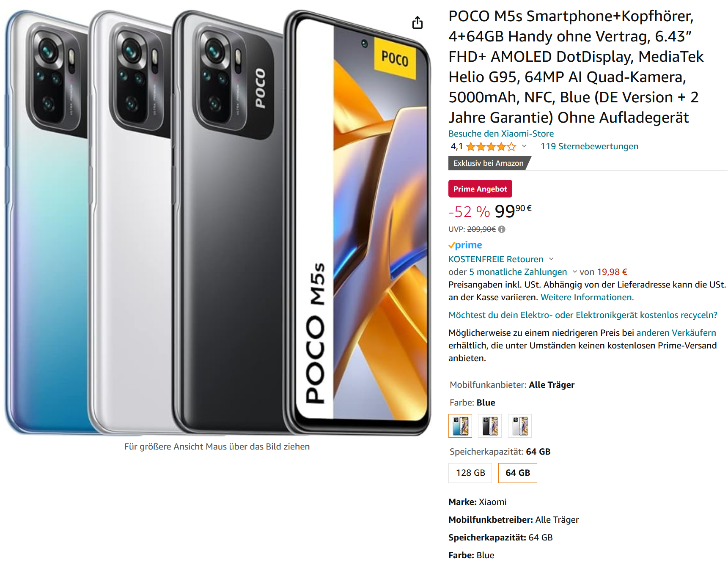Click the share icon above the product image
The width and height of the screenshot is (728, 565).
point(417,22)
